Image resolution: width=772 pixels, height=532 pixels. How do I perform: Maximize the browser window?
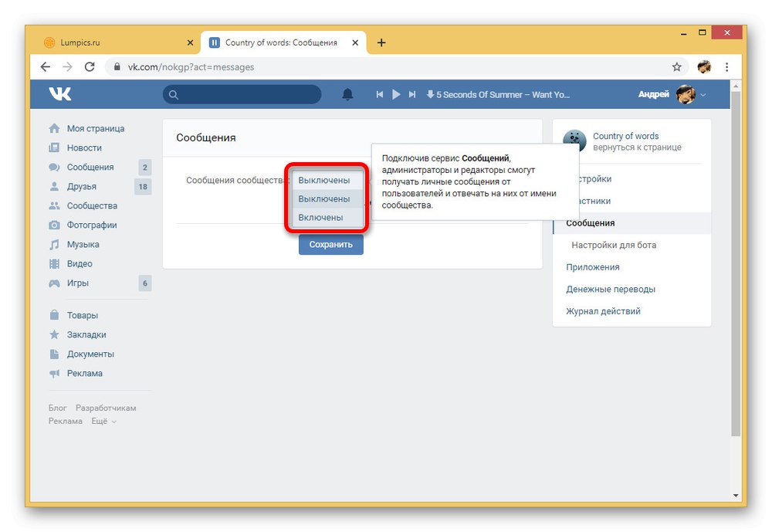[702, 32]
